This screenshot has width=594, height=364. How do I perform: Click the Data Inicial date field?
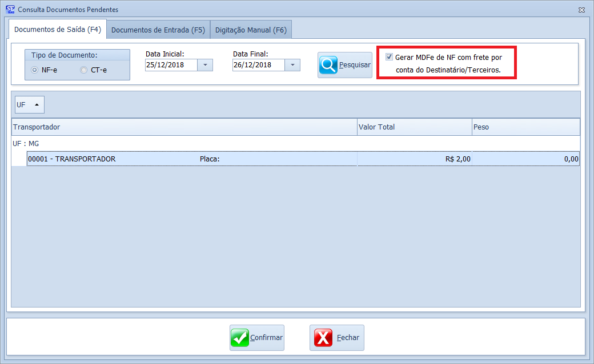point(171,65)
